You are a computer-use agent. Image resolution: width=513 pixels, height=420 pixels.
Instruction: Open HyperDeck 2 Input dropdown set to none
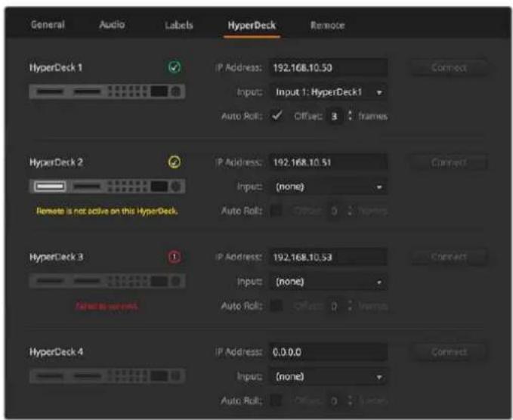(328, 187)
